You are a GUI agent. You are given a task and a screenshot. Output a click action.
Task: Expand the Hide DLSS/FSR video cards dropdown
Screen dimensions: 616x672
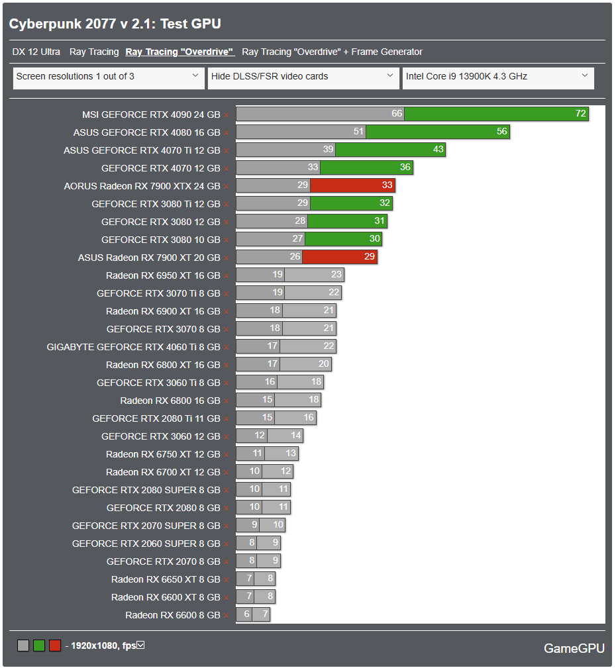pyautogui.click(x=303, y=78)
